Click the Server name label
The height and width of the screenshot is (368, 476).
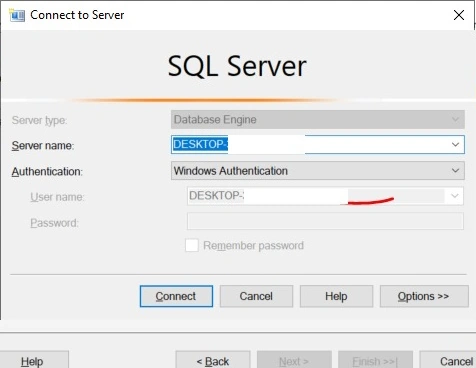click(x=43, y=146)
